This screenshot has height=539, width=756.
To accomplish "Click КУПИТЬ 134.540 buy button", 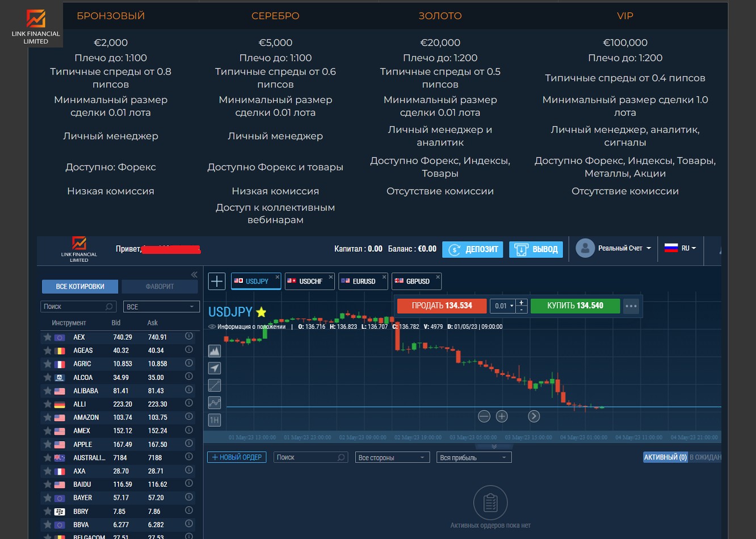I will click(x=576, y=306).
